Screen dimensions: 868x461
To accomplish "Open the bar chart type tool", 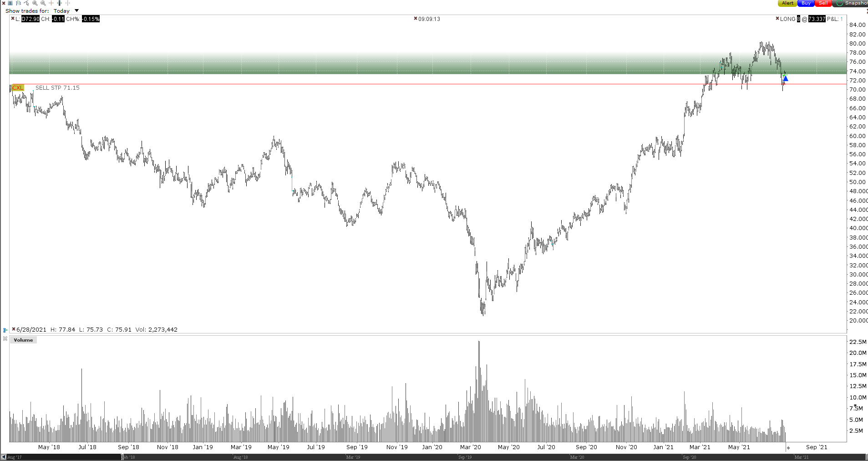I will pos(19,3).
